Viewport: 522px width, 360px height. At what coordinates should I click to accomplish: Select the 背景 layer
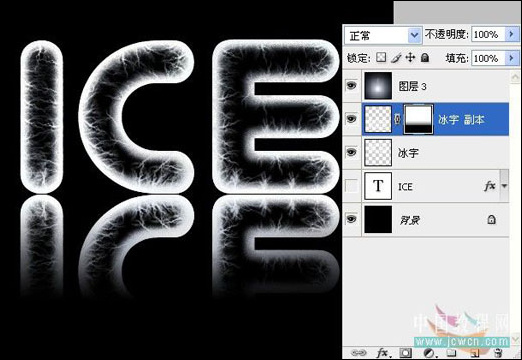tap(436, 220)
